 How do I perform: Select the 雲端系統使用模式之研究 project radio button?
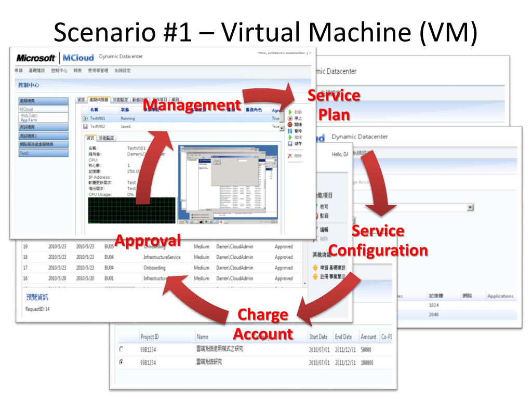[122, 349]
